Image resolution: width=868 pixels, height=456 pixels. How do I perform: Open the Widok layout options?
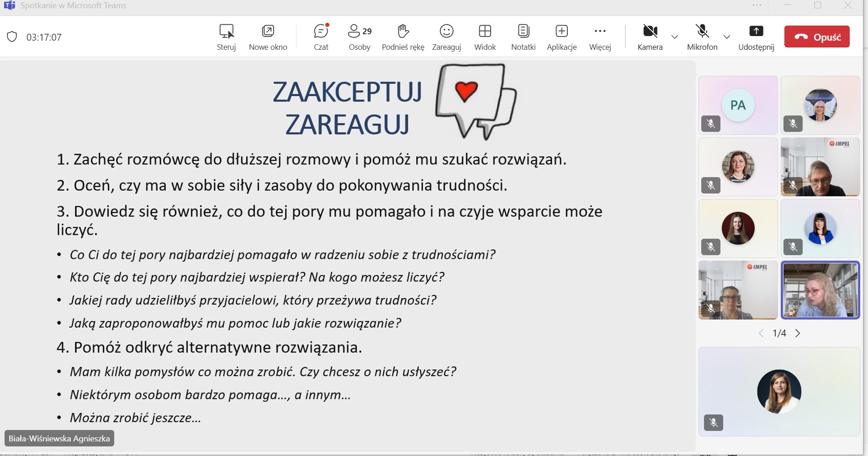click(x=485, y=37)
